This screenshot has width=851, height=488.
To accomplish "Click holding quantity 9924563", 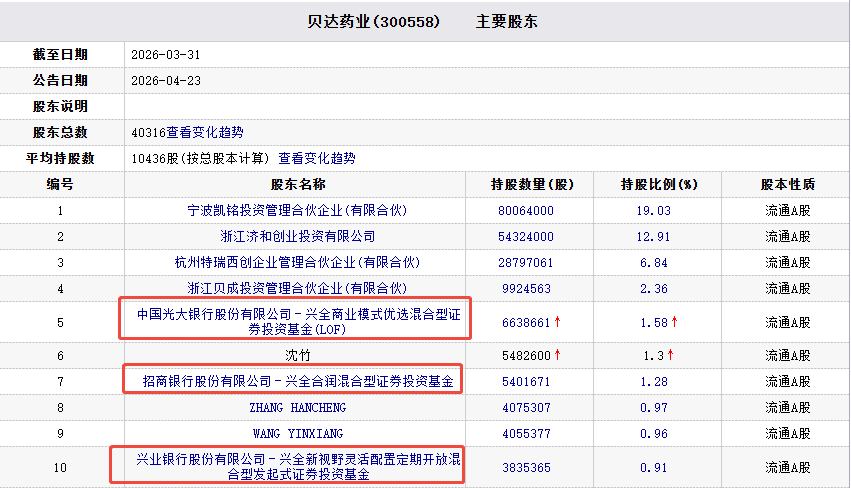I will pos(526,289).
